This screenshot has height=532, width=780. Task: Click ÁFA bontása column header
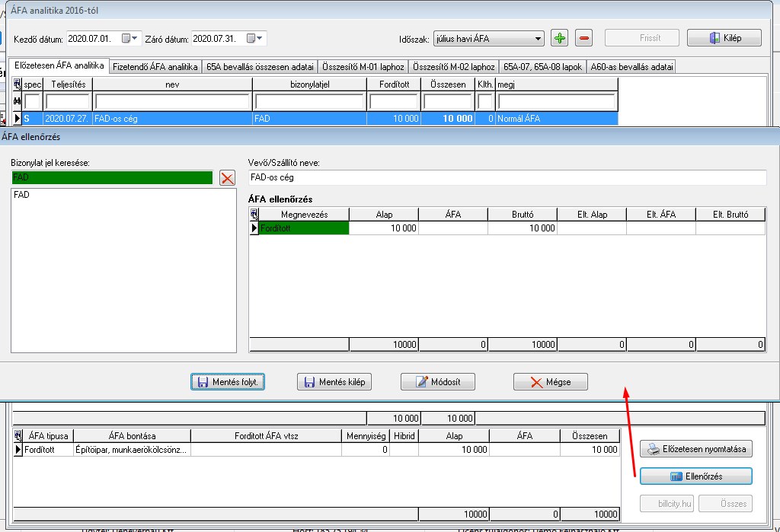coord(132,436)
